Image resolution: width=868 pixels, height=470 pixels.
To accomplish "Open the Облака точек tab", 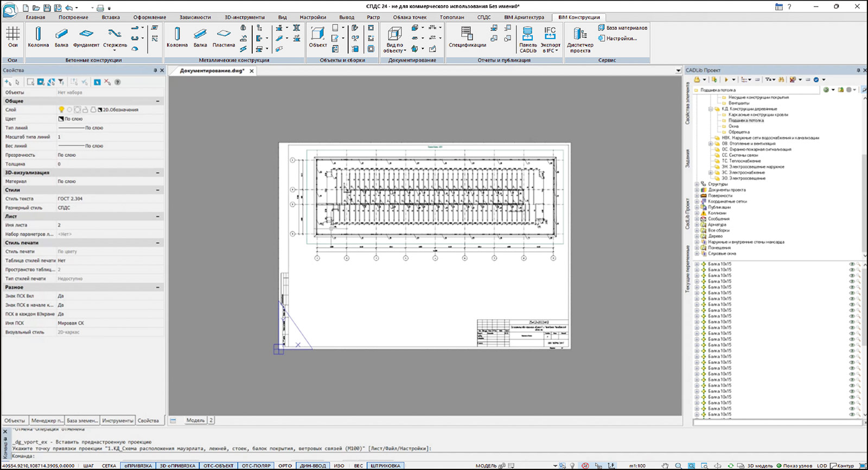I will click(x=410, y=17).
